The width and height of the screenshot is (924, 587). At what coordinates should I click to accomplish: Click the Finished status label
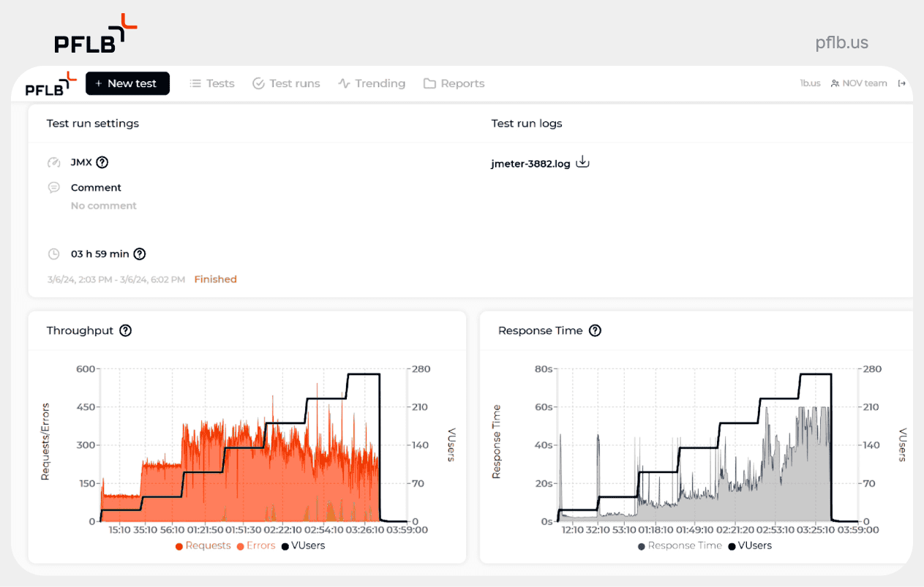(x=215, y=279)
